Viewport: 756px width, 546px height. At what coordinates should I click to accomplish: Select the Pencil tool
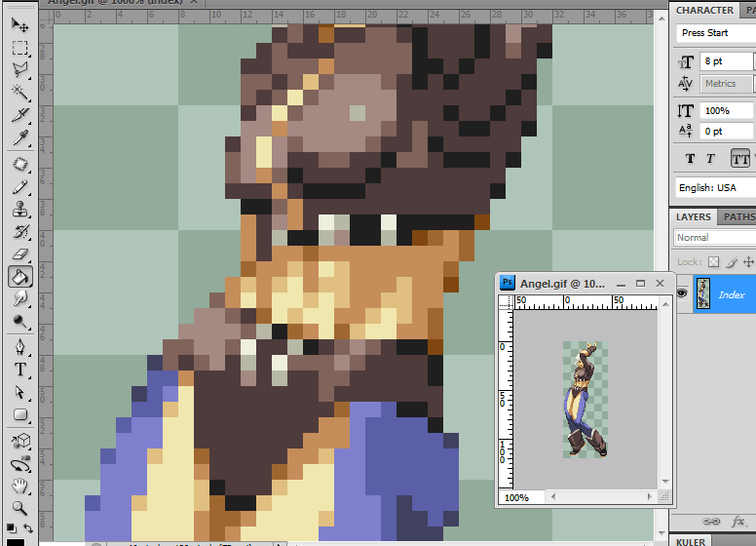(19, 187)
